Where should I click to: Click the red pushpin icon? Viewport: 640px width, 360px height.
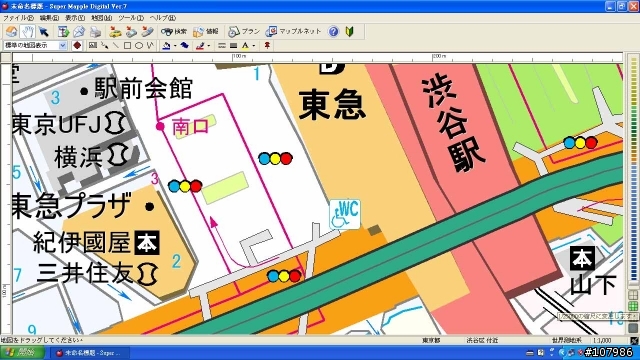pyautogui.click(x=267, y=45)
